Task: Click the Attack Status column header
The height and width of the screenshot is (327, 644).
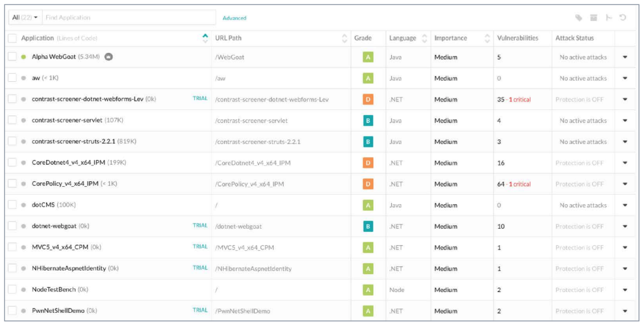Action: pyautogui.click(x=575, y=38)
